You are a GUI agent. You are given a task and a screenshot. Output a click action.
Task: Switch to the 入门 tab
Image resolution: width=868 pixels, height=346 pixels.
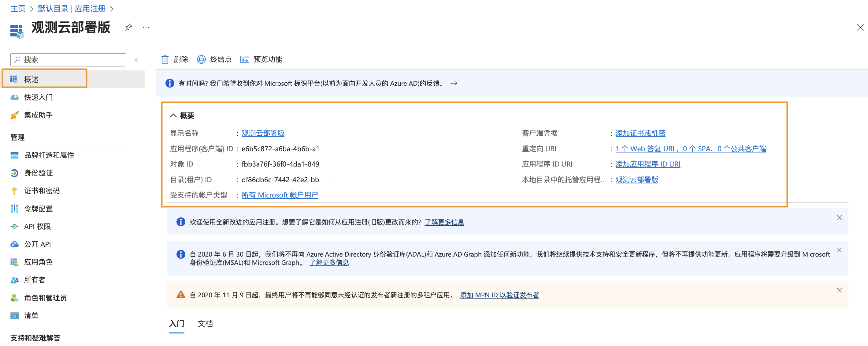click(176, 324)
